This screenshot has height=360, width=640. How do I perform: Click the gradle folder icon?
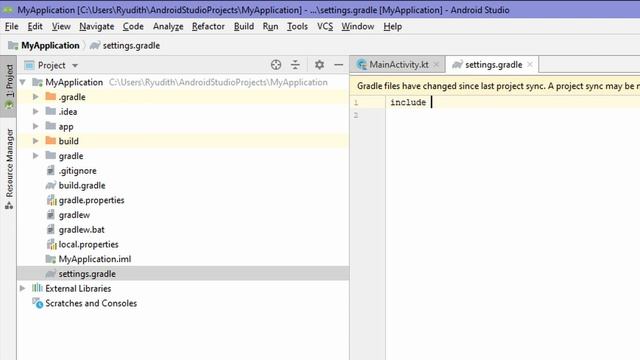pos(51,156)
